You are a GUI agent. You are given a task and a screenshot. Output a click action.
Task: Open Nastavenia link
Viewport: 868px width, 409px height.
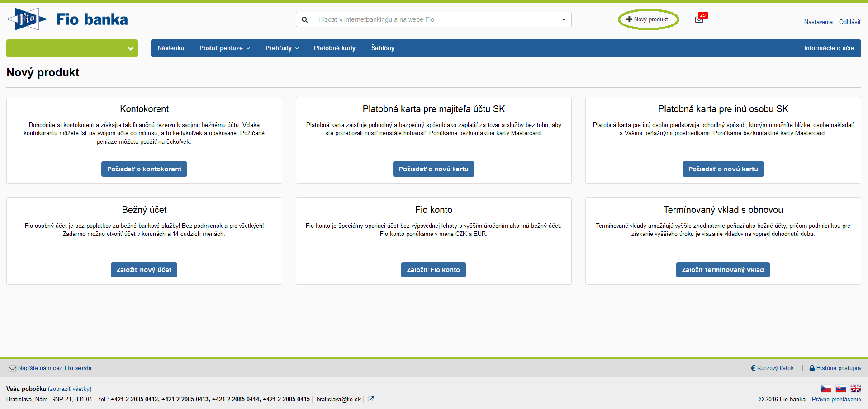coord(818,22)
